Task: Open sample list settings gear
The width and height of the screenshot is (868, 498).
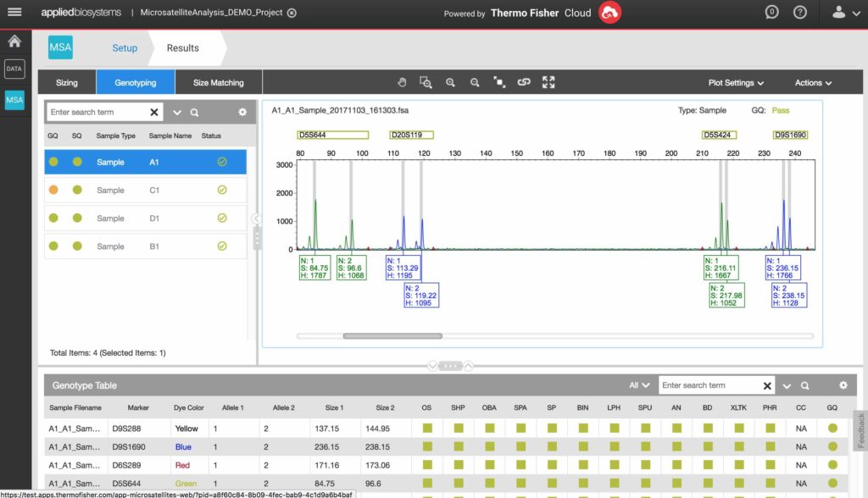Action: click(x=242, y=112)
